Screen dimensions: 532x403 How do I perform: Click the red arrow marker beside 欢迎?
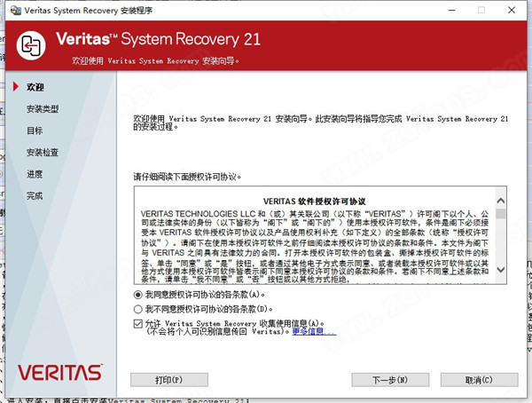pos(15,87)
